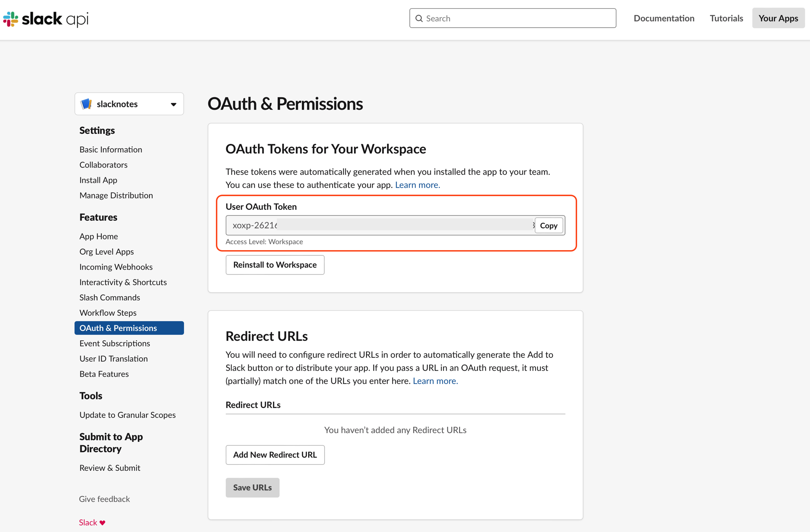810x532 pixels.
Task: Open Learn more link about redirect URLs
Action: tap(435, 381)
